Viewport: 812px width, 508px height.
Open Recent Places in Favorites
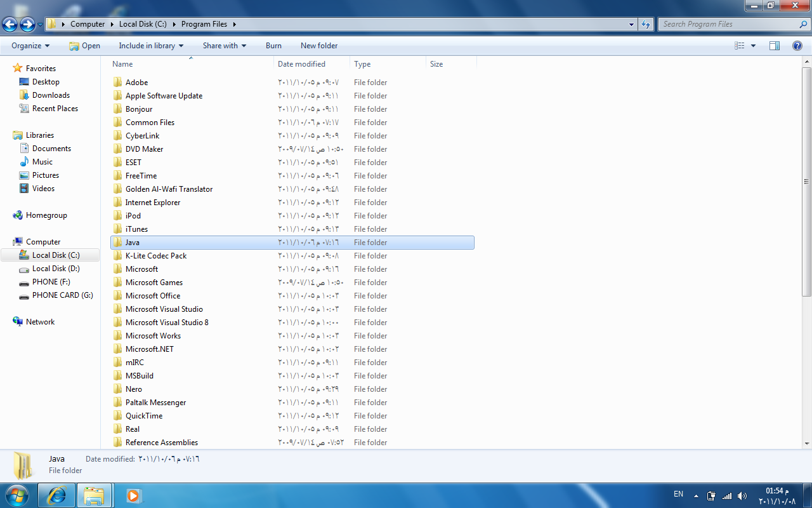pyautogui.click(x=55, y=109)
